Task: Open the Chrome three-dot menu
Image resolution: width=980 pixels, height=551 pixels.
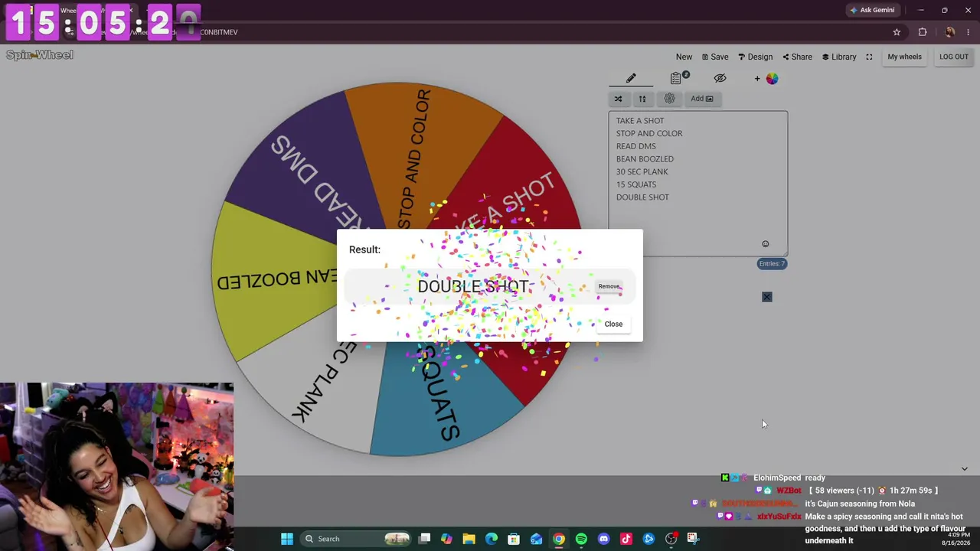Action: tap(969, 32)
